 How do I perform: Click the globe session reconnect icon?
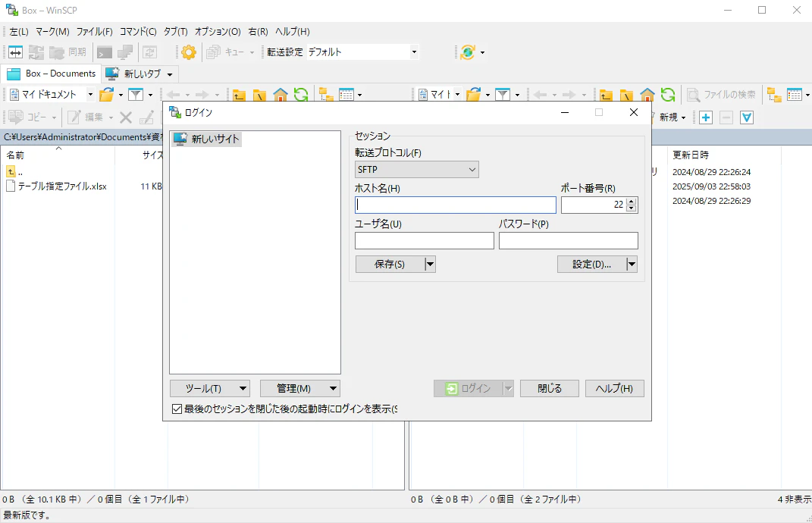(x=468, y=52)
